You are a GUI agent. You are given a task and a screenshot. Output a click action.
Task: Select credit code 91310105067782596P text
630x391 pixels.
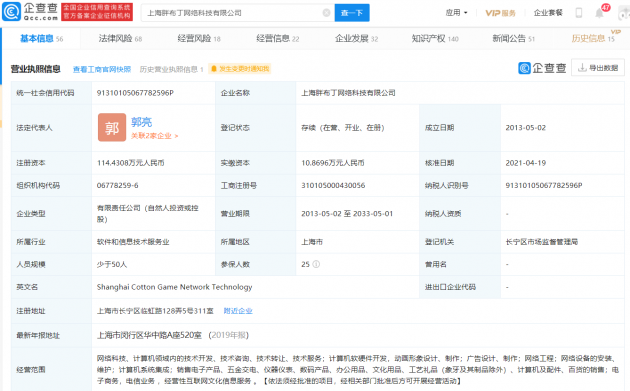pos(135,93)
